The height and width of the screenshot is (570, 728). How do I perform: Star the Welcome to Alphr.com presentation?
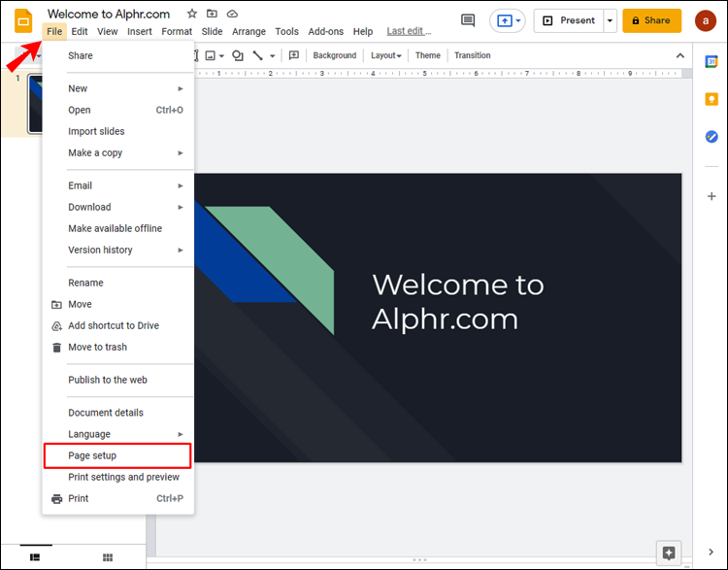192,14
